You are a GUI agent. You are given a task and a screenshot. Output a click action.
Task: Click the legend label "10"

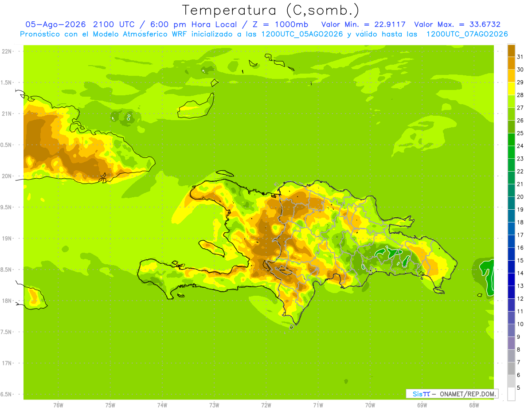pyautogui.click(x=520, y=324)
